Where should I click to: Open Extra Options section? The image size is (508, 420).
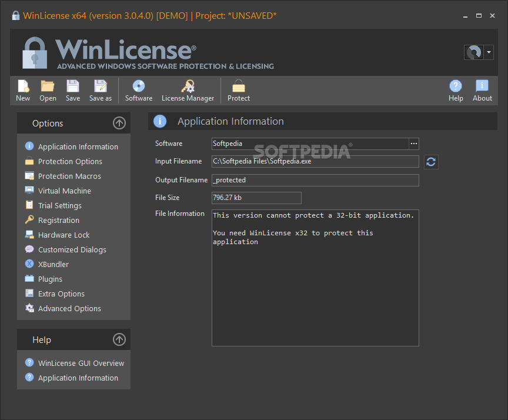click(x=61, y=294)
